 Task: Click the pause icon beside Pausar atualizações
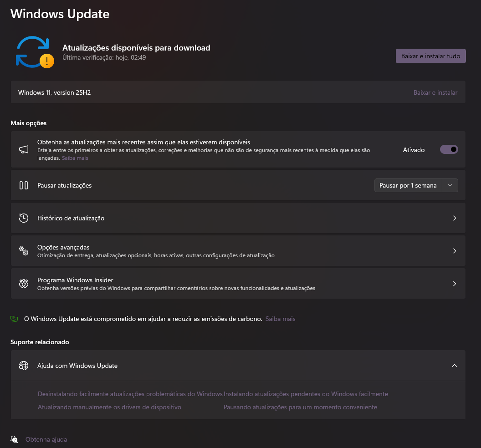tap(24, 185)
